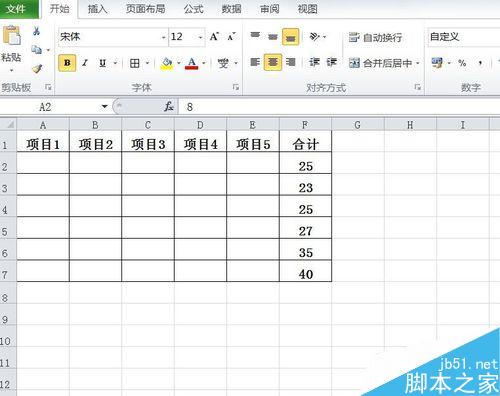
Task: Insert function fx icon
Action: coord(169,107)
